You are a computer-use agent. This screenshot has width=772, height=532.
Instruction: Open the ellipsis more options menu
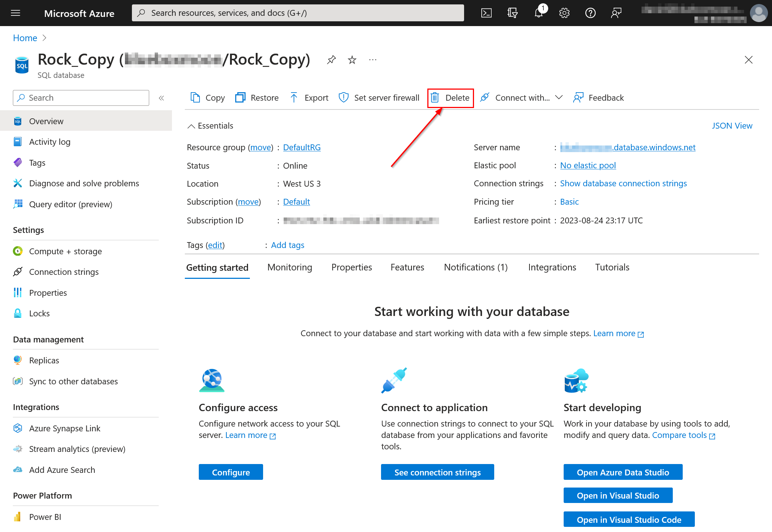point(373,60)
